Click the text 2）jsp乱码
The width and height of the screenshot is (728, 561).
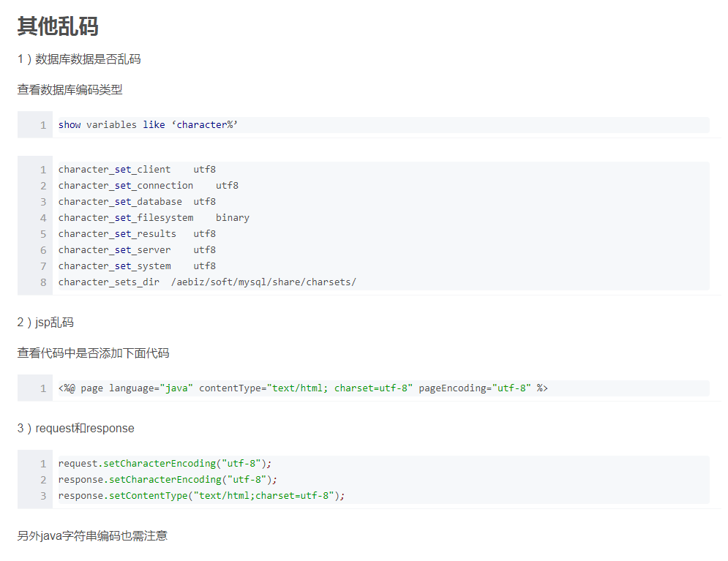point(45,323)
